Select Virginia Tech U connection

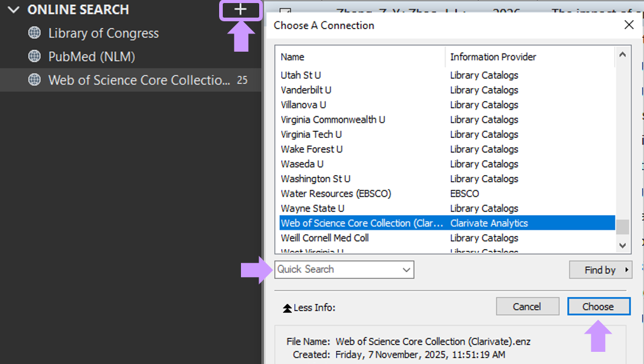click(311, 134)
